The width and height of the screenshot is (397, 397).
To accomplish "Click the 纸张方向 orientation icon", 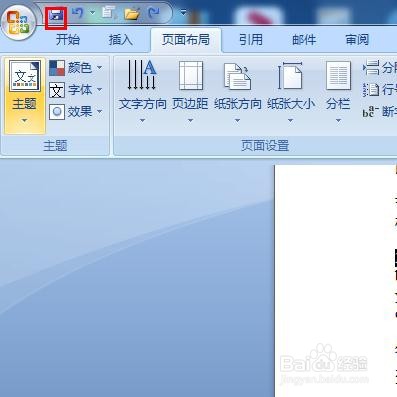I will click(x=237, y=77).
